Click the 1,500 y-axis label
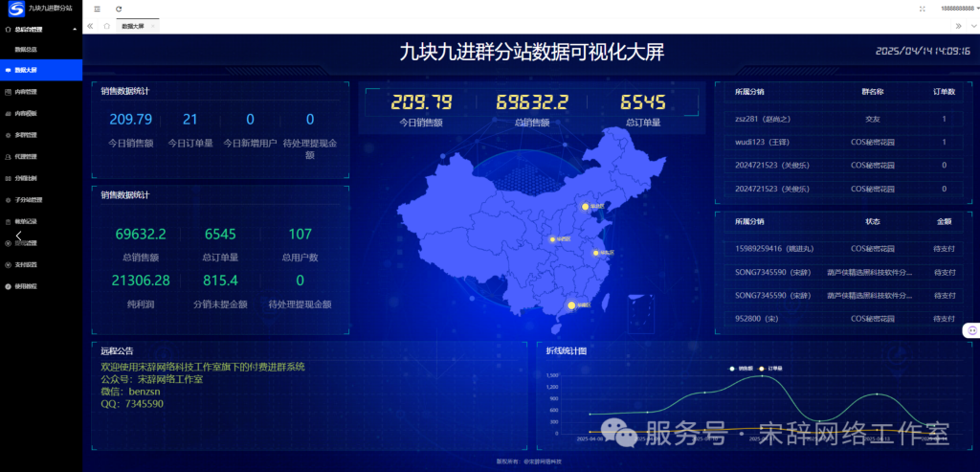This screenshot has height=472, width=980. [552, 375]
